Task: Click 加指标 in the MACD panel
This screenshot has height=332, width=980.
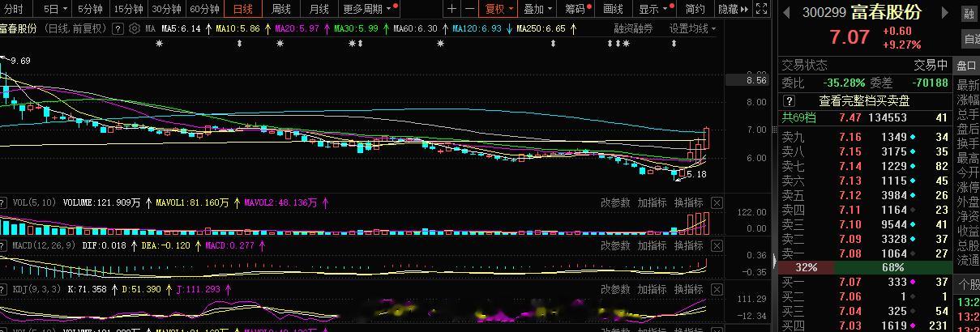Action: coord(652,245)
